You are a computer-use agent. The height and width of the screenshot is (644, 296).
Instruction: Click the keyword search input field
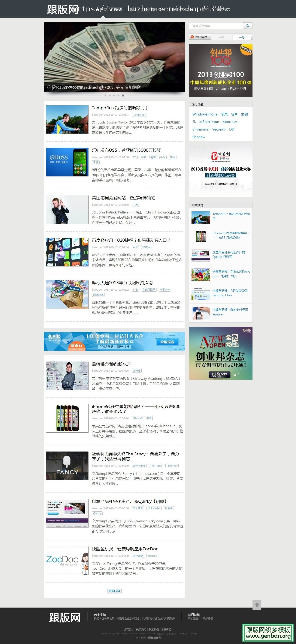[216, 26]
